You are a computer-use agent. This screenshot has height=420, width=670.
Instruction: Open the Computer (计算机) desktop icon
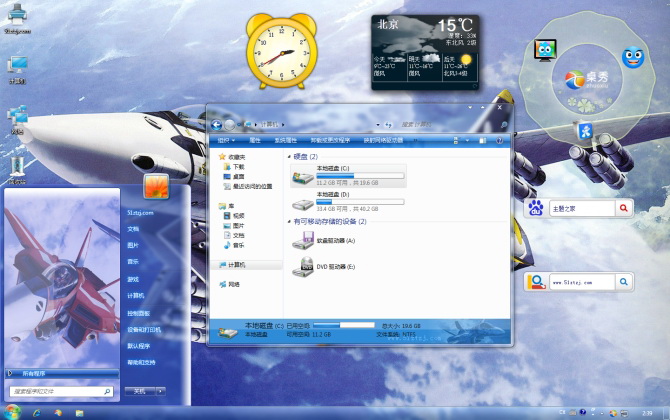pos(18,70)
